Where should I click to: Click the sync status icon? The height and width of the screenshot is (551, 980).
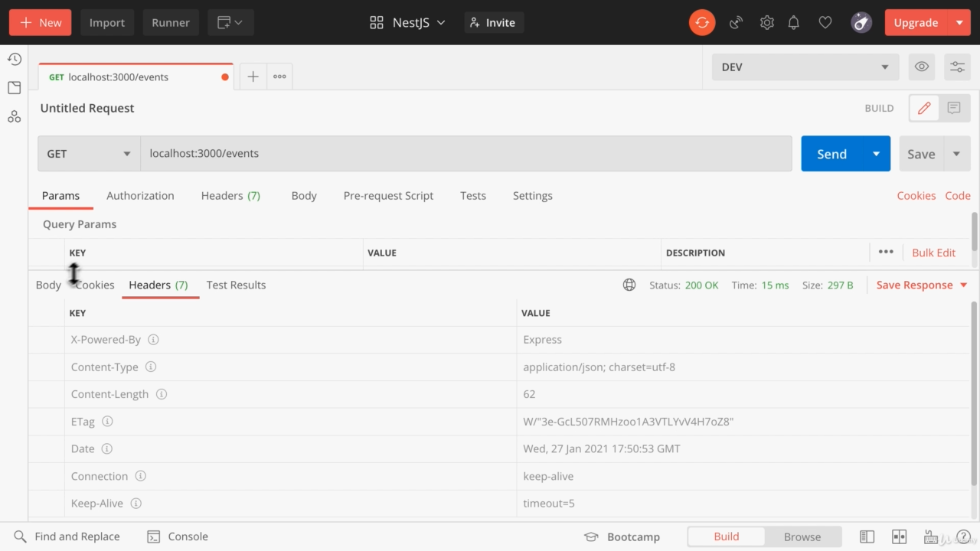[x=701, y=22]
